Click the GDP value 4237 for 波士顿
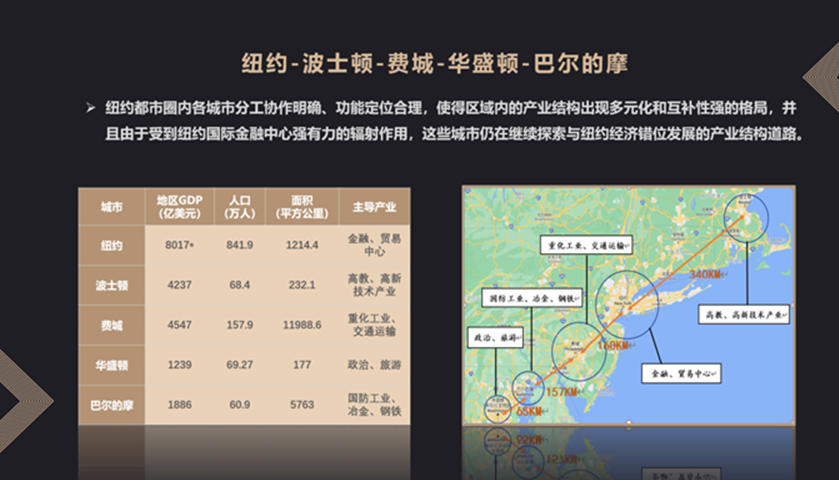The height and width of the screenshot is (480, 839). pyautogui.click(x=179, y=285)
